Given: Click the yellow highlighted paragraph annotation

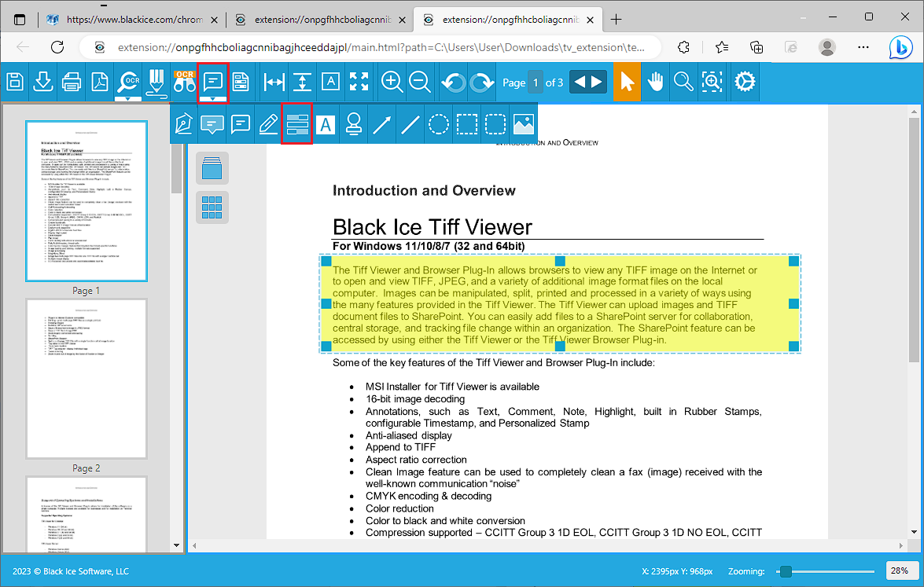Looking at the screenshot, I should pyautogui.click(x=560, y=304).
